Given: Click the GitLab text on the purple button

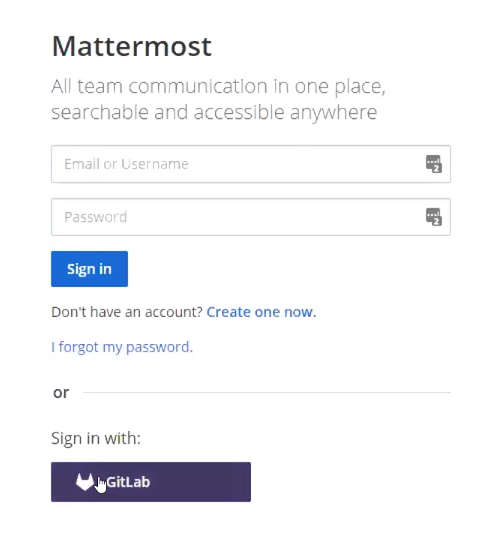Looking at the screenshot, I should 128,482.
